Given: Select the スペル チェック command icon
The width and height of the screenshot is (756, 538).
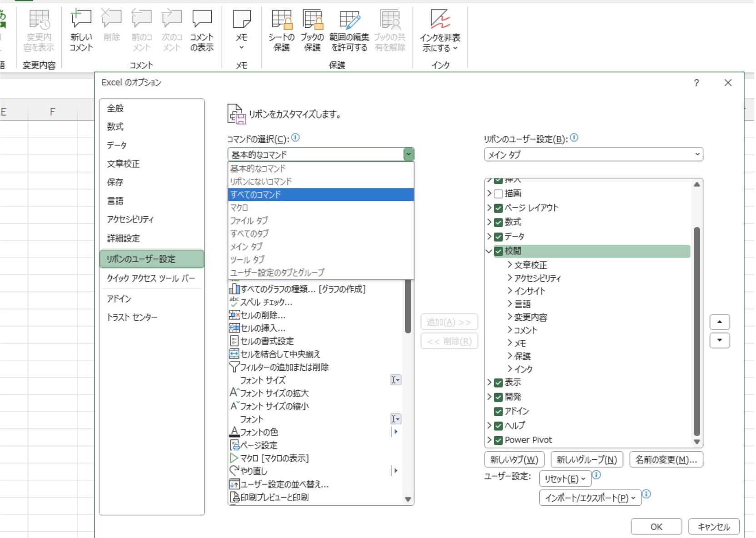Looking at the screenshot, I should (234, 302).
